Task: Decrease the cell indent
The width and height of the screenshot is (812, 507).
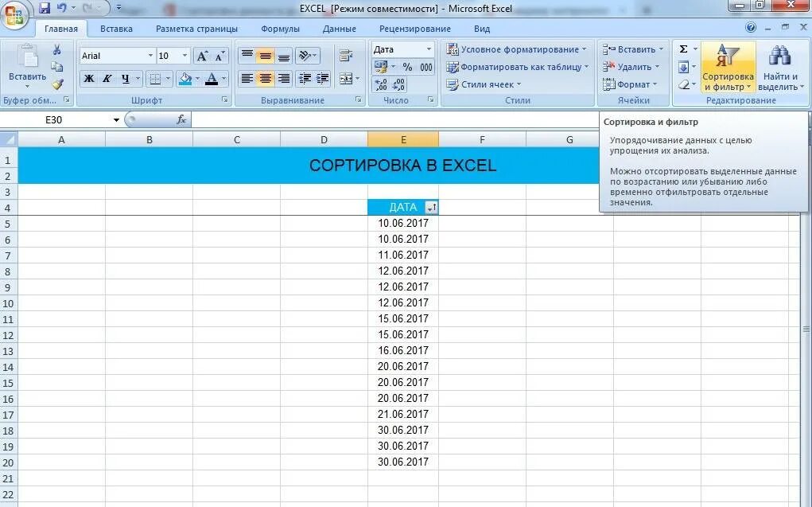Action: [305, 79]
